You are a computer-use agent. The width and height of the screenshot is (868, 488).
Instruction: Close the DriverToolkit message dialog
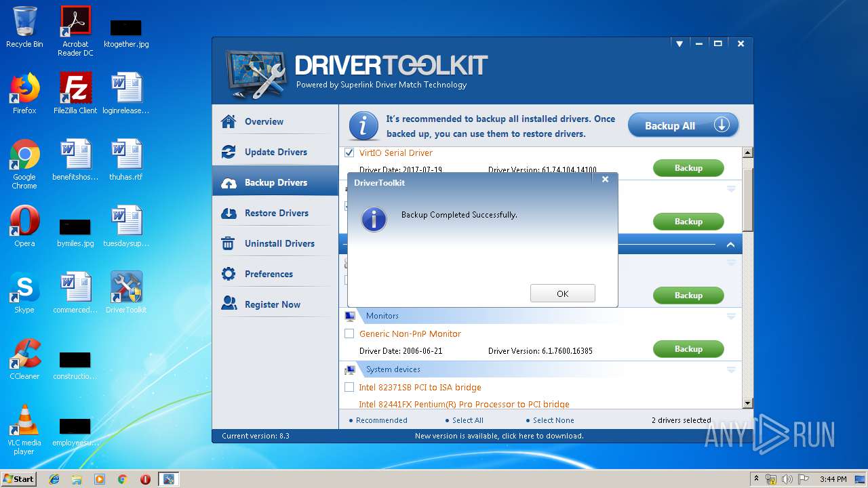(605, 180)
